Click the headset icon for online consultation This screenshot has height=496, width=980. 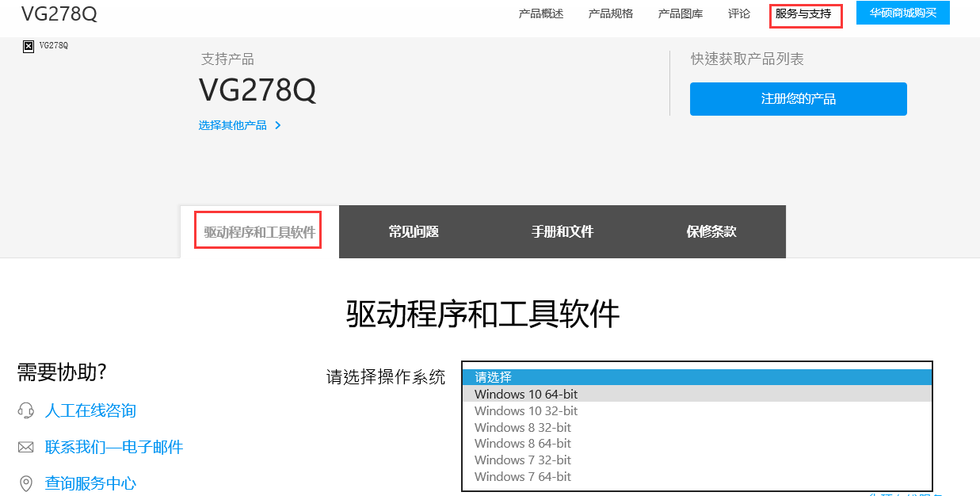[x=26, y=410]
